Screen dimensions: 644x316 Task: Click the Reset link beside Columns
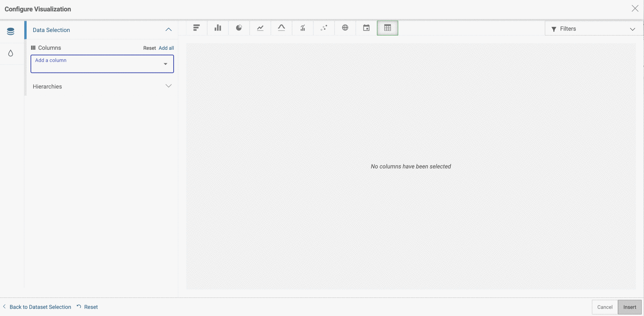149,48
